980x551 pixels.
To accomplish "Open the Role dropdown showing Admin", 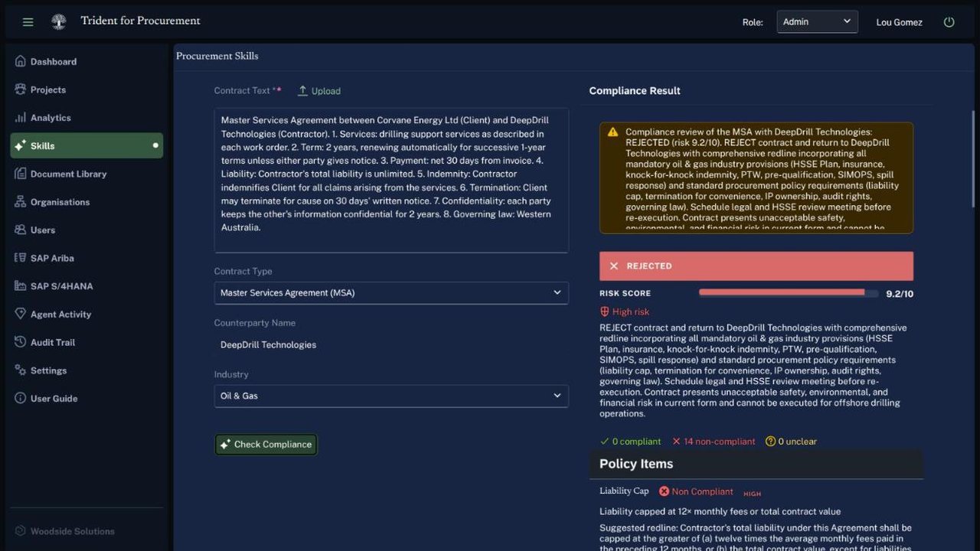I will (x=817, y=21).
